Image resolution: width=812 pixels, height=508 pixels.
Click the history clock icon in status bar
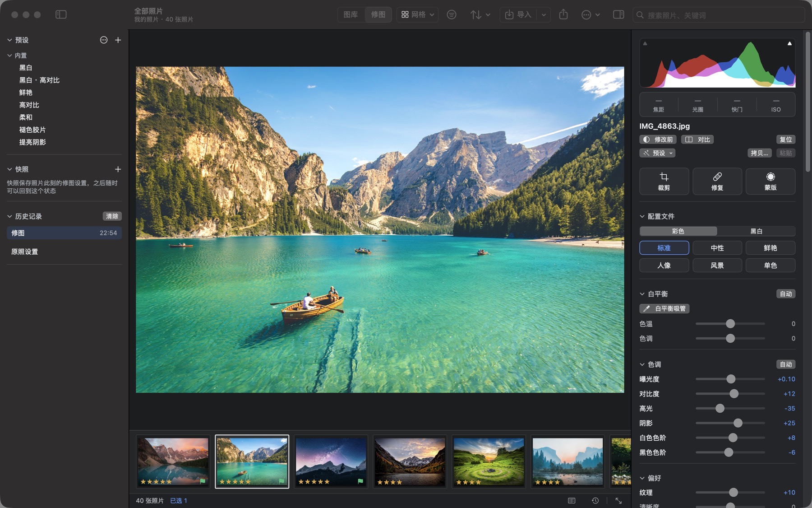point(595,500)
